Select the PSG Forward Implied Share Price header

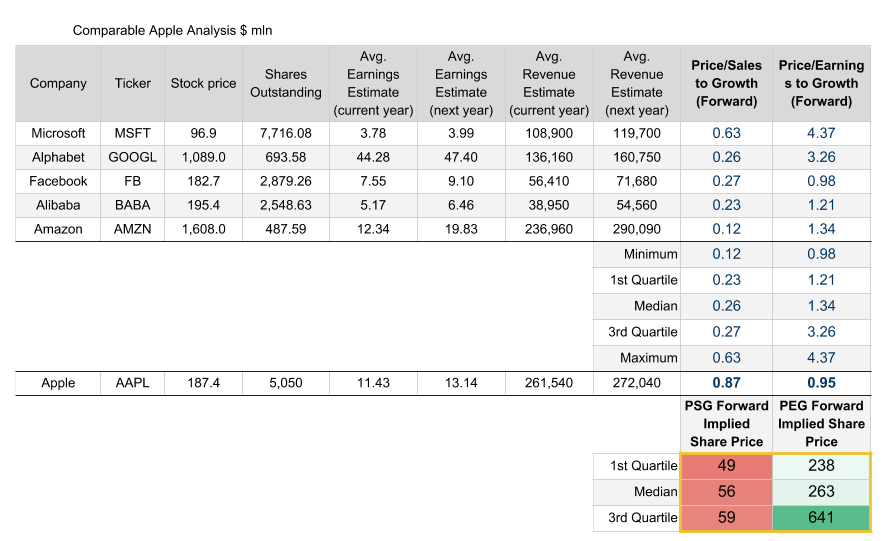coord(726,424)
